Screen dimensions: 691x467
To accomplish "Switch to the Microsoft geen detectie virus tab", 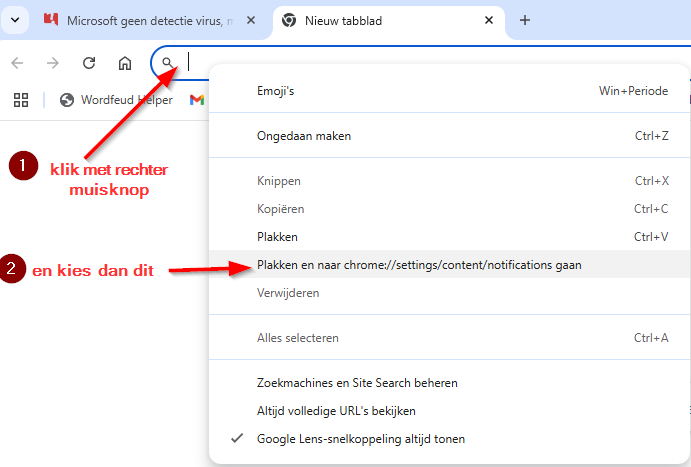I will coord(140,20).
